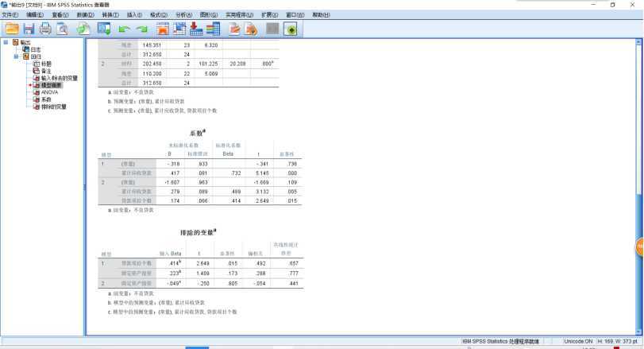Click the .732 Beta cell in coefficients table
Image resolution: width=644 pixels, height=349 pixels.
click(236, 173)
